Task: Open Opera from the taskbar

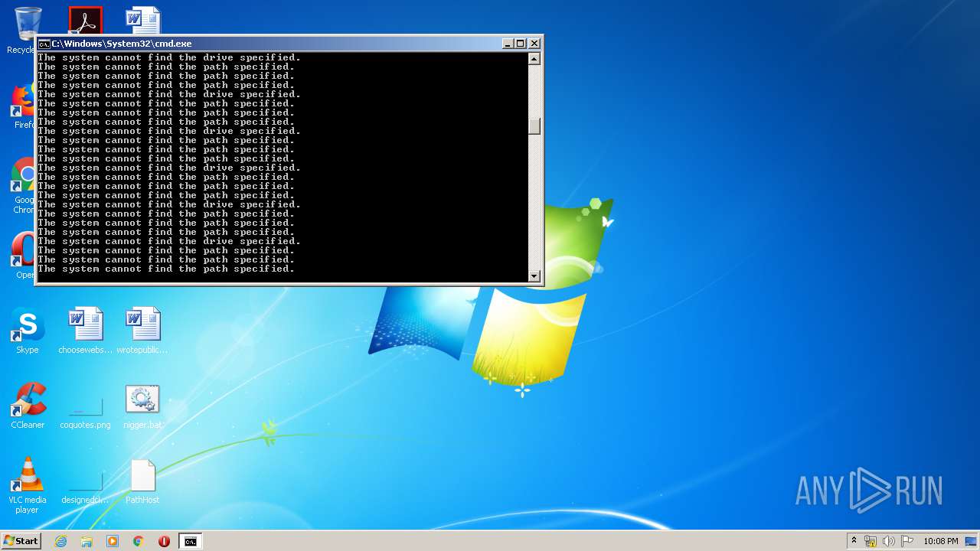Action: tap(164, 541)
